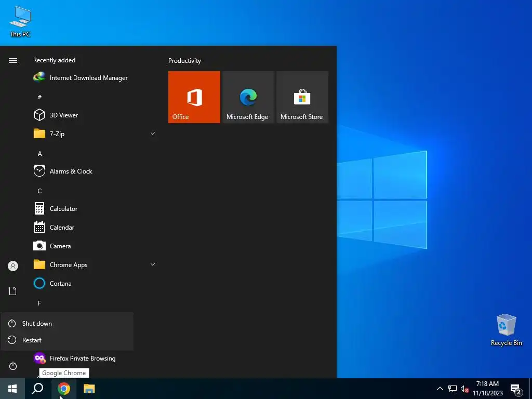The image size is (532, 399).
Task: Open File Explorer from taskbar
Action: click(89, 389)
